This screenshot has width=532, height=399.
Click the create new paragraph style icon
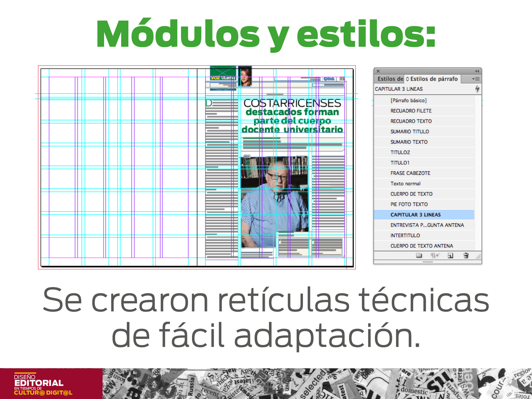pyautogui.click(x=450, y=256)
